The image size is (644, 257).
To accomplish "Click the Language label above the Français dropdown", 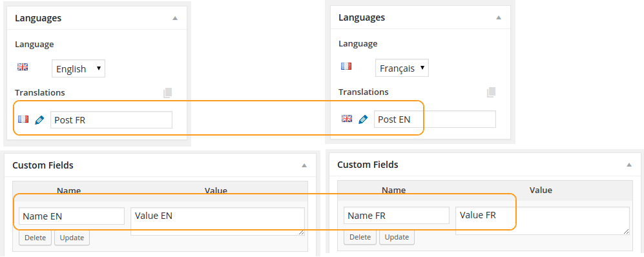I will click(x=358, y=43).
